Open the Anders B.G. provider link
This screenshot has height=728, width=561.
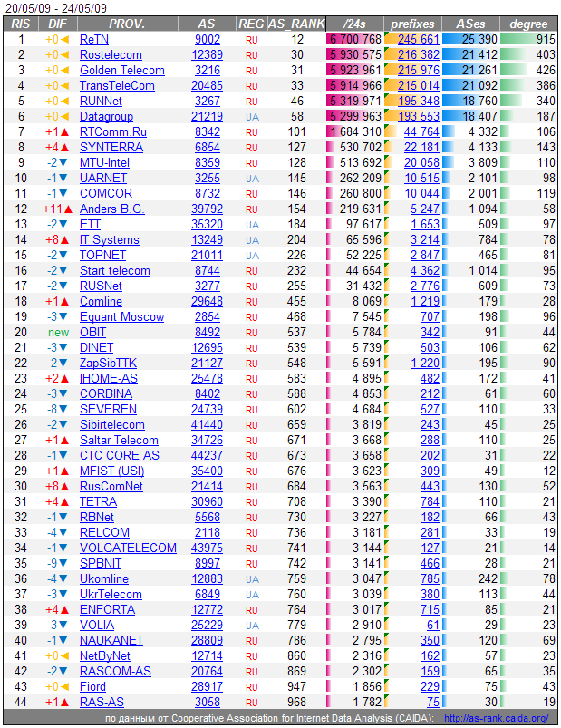pyautogui.click(x=111, y=209)
